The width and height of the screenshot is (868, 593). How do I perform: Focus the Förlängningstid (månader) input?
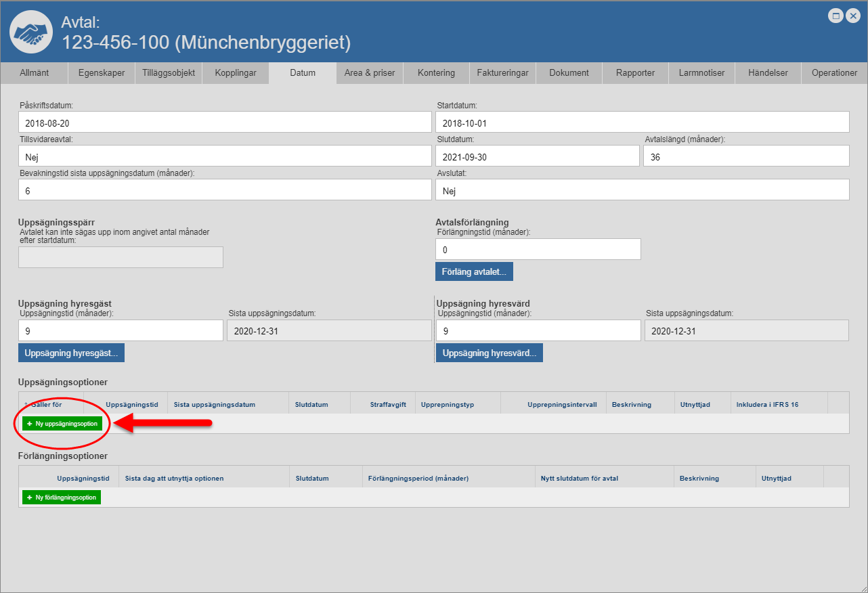[x=538, y=250]
